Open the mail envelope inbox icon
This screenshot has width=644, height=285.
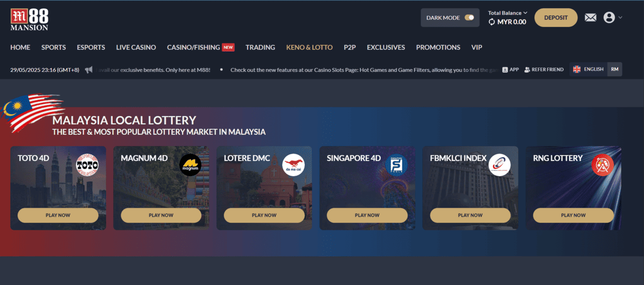click(590, 18)
